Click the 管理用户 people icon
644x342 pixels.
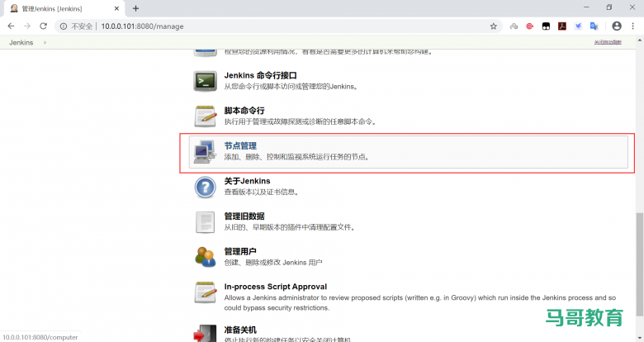[205, 257]
